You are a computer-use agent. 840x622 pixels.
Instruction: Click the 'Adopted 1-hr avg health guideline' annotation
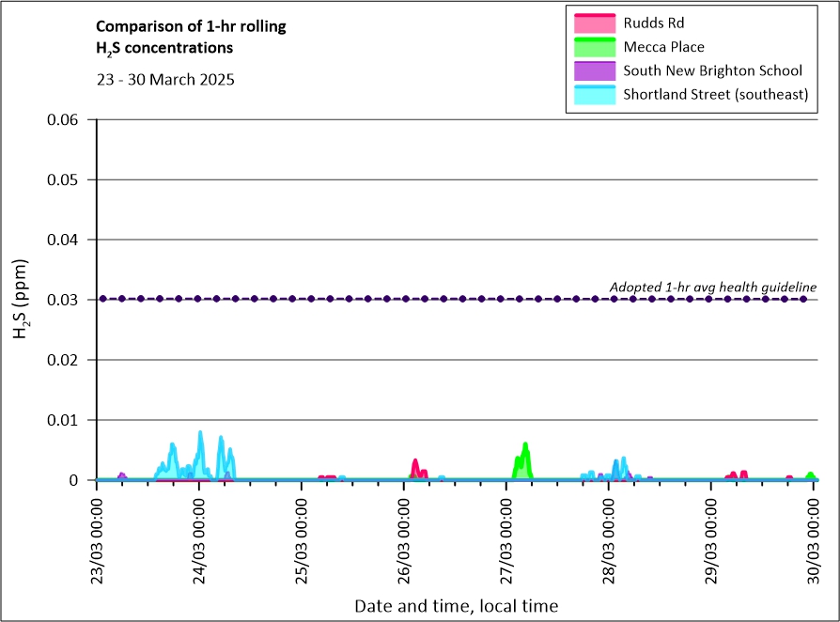click(x=713, y=287)
